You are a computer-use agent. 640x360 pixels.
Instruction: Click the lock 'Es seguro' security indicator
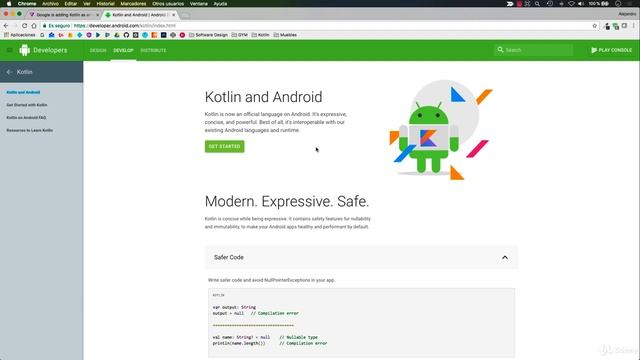pyautogui.click(x=57, y=26)
